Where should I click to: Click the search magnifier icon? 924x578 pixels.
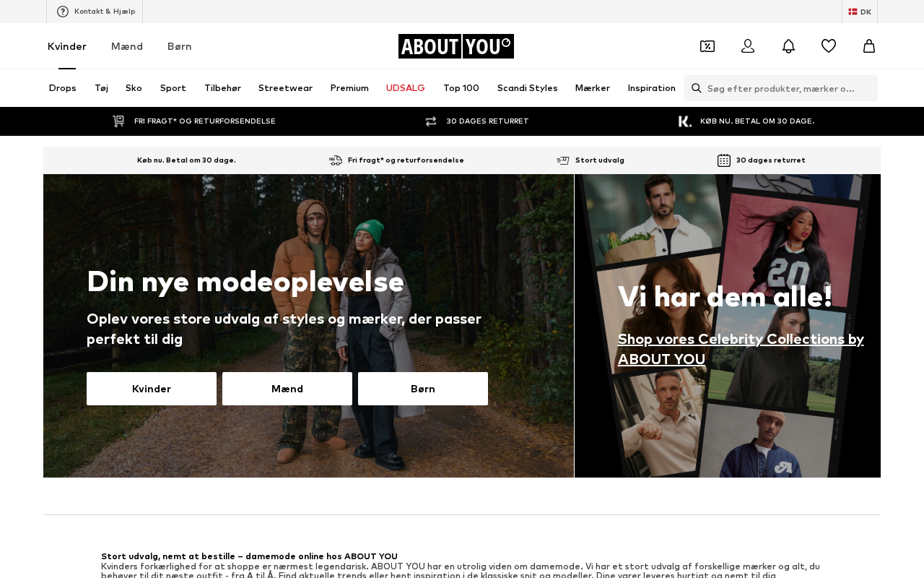[697, 88]
